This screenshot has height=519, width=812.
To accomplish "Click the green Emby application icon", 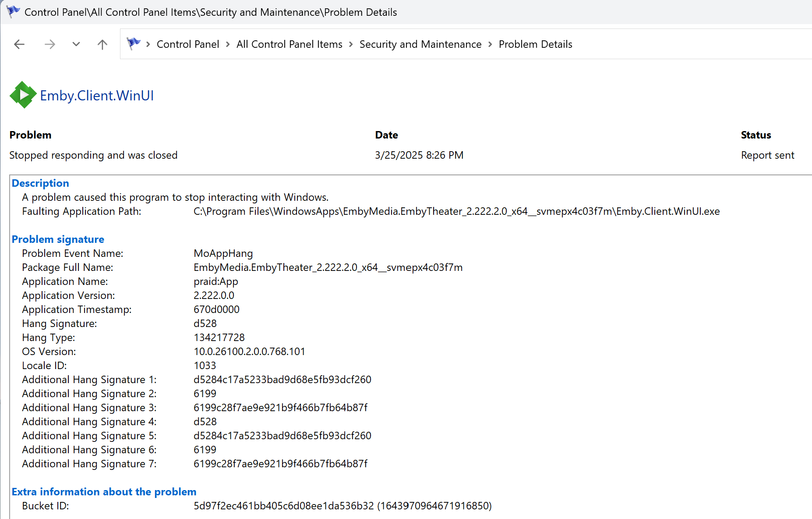I will (23, 95).
